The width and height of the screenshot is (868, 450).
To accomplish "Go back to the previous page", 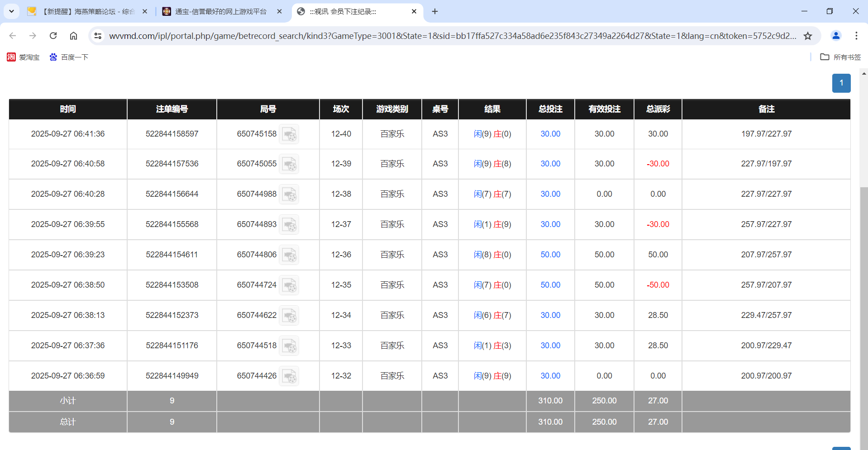I will click(12, 36).
